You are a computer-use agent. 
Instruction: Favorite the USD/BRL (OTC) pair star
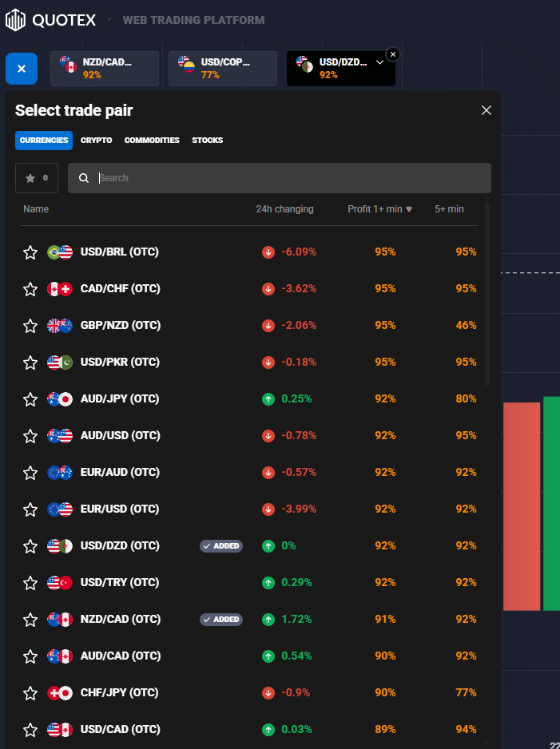[x=30, y=252]
